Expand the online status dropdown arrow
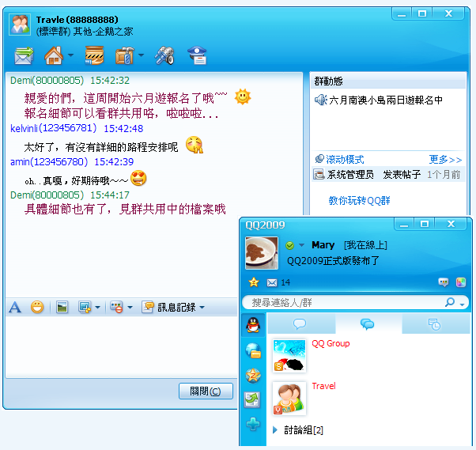Image resolution: width=476 pixels, height=450 pixels. click(x=301, y=245)
